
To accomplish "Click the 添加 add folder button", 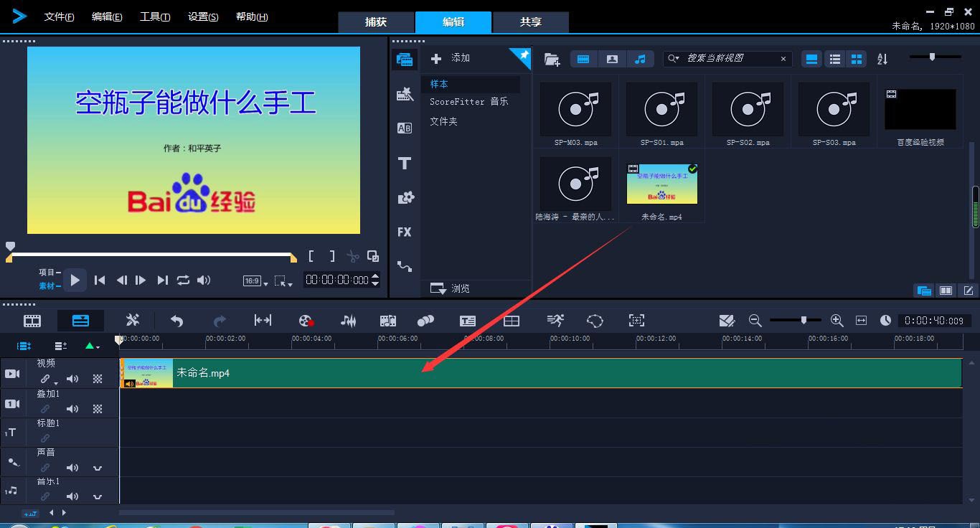I will 451,58.
